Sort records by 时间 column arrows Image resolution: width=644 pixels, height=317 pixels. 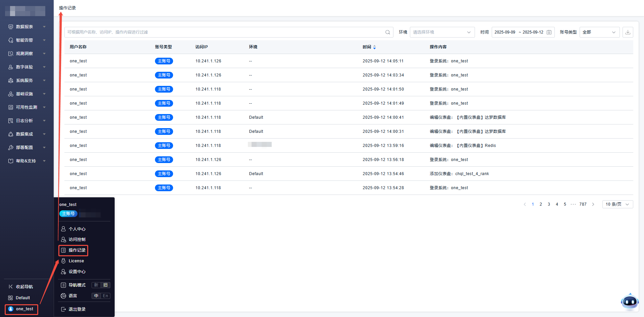coord(374,47)
